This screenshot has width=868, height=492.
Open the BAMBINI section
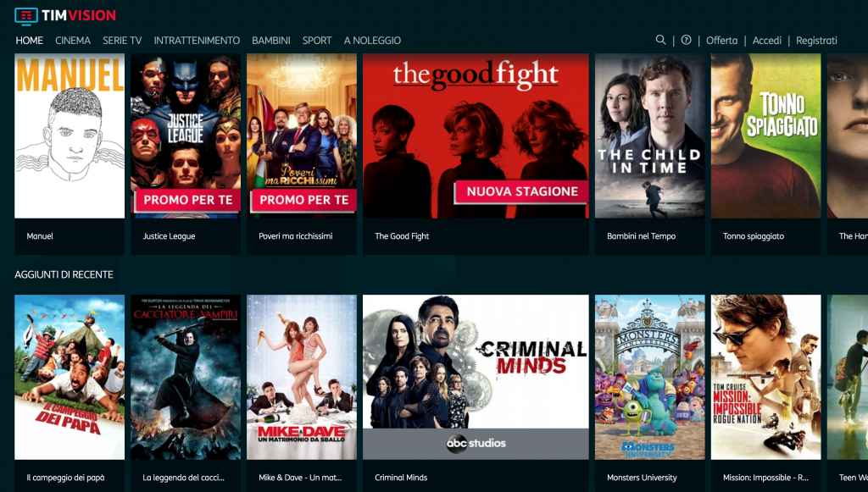pos(271,41)
